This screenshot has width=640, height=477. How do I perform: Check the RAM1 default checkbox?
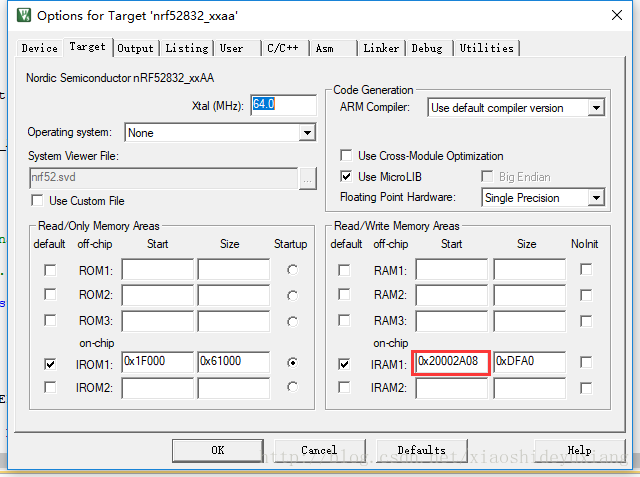point(344,270)
